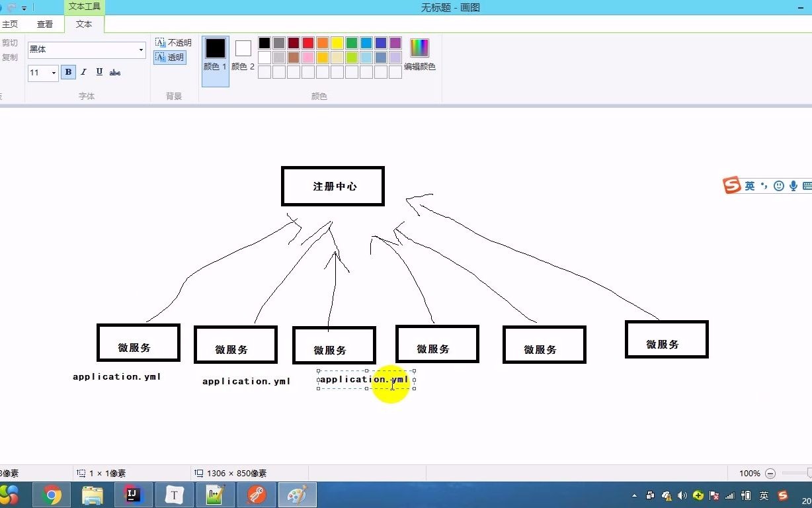Click inside the application.yml text box
This screenshot has height=508, width=812.
coord(364,380)
